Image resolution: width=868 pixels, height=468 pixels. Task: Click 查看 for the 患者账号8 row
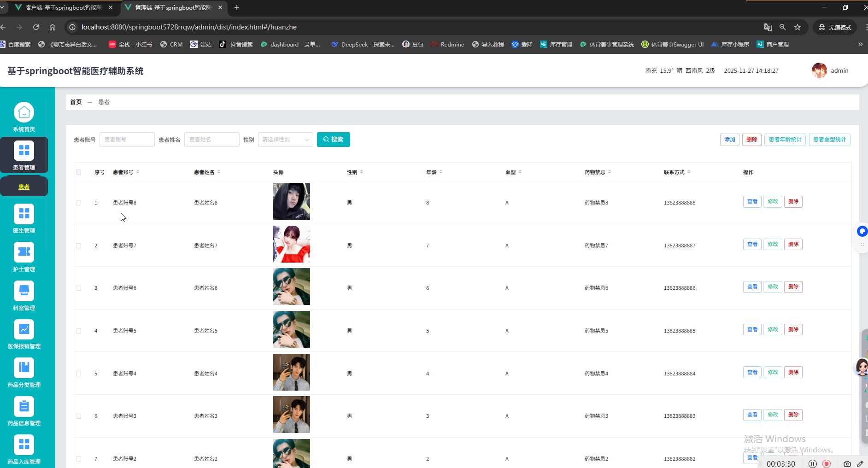point(752,202)
